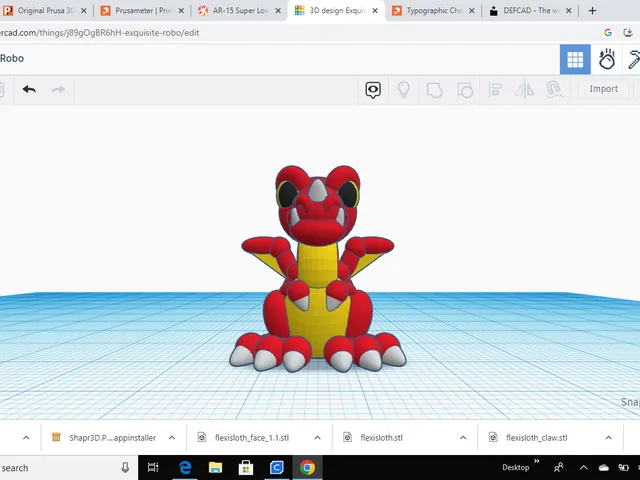640x480 pixels.
Task: Click the Group shapes icon
Action: [434, 90]
